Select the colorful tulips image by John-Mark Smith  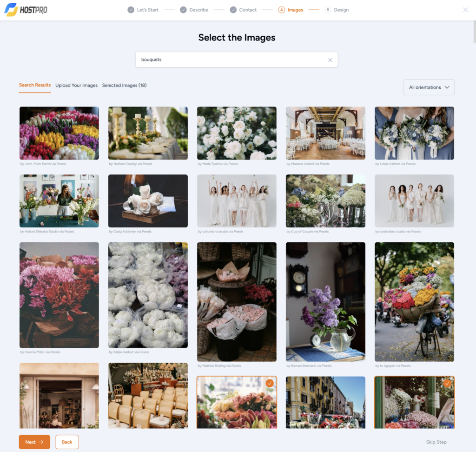coord(59,133)
